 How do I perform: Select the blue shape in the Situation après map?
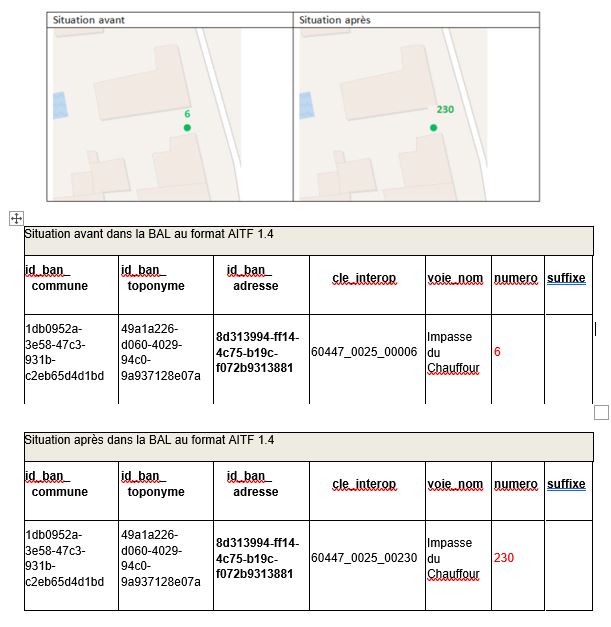click(x=307, y=104)
